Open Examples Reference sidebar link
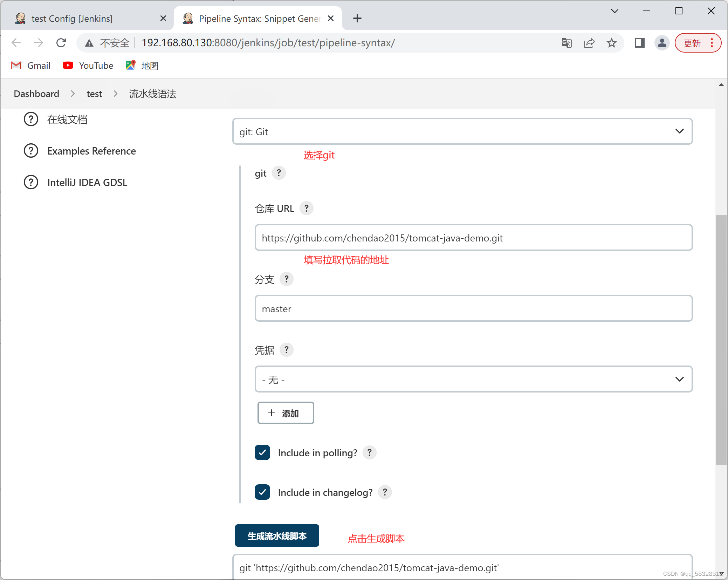 91,151
